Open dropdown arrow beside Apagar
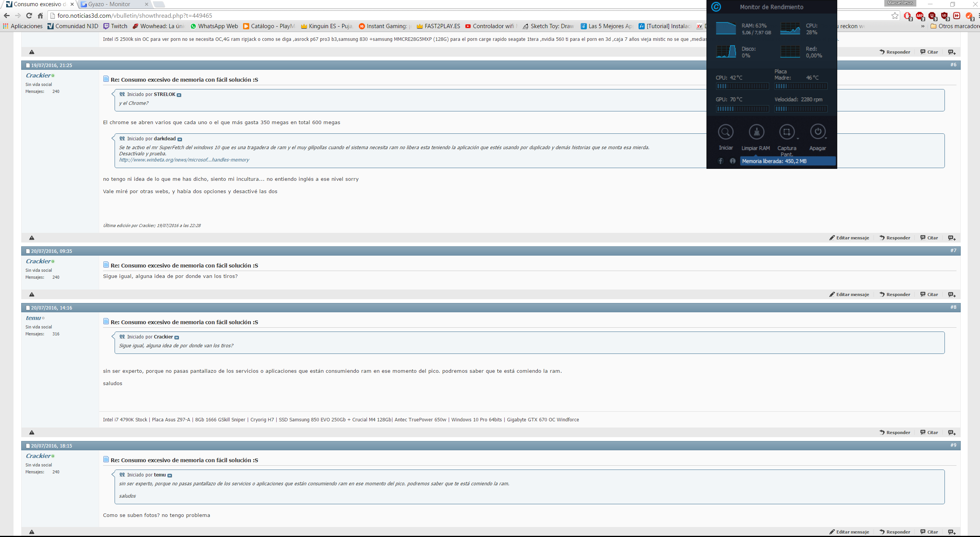Image resolution: width=980 pixels, height=537 pixels. tap(826, 138)
